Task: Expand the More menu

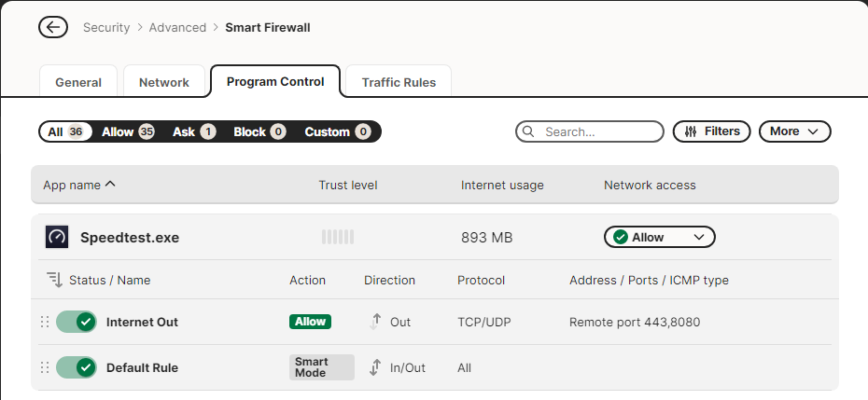Action: 794,131
